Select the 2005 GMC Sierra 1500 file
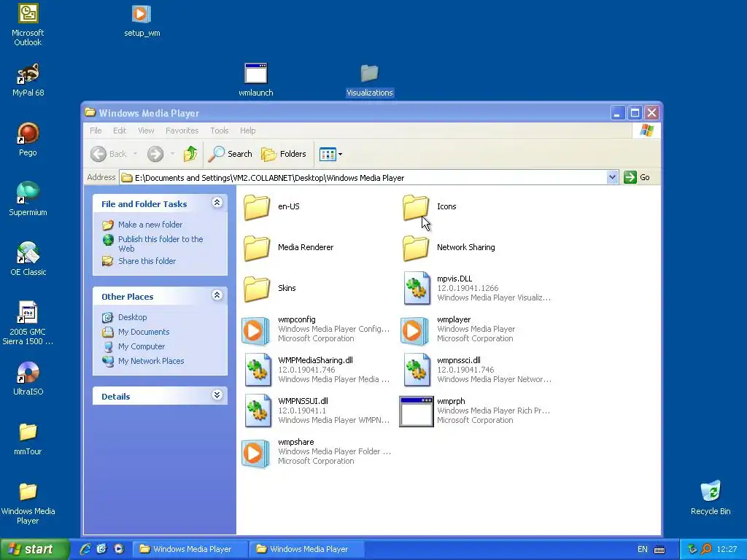 28,324
